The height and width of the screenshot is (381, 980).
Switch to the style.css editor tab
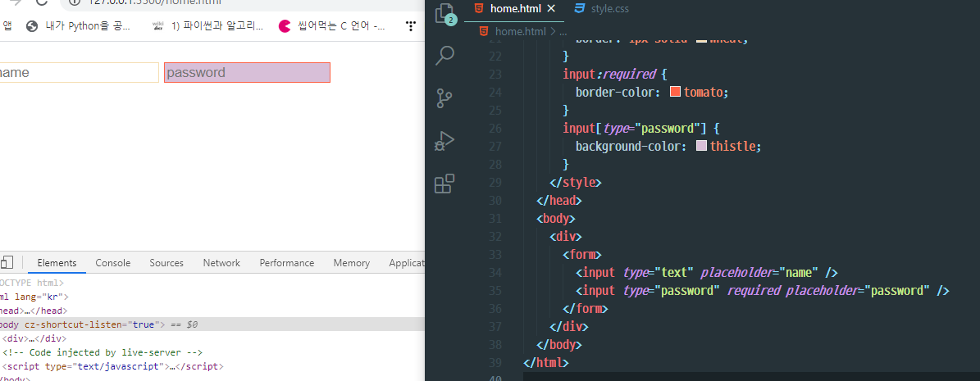(601, 9)
